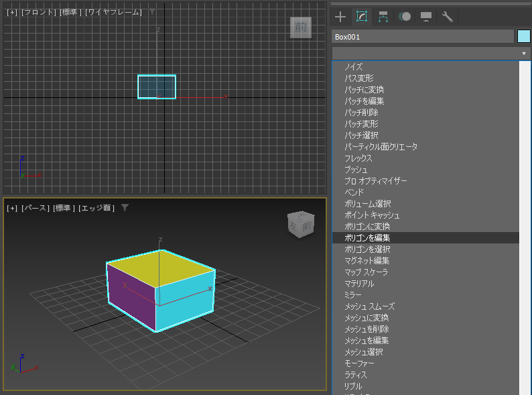Open the Motion panel tab

tap(405, 17)
